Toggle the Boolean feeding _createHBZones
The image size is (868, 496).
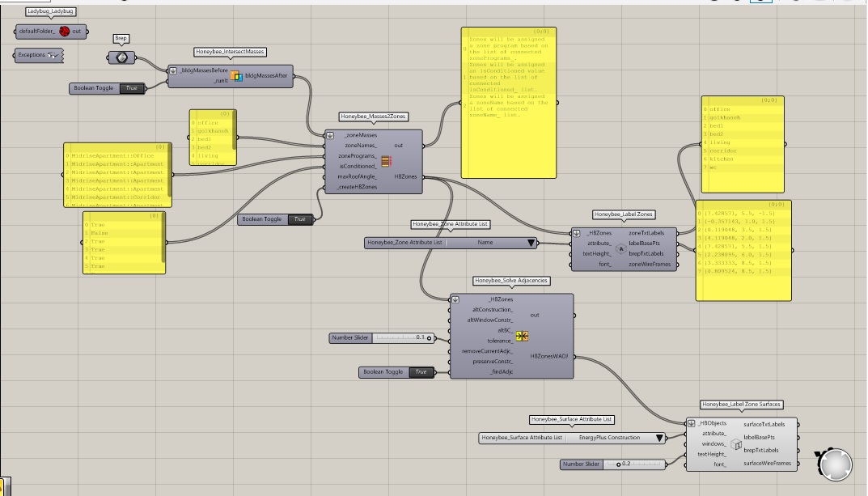click(299, 220)
